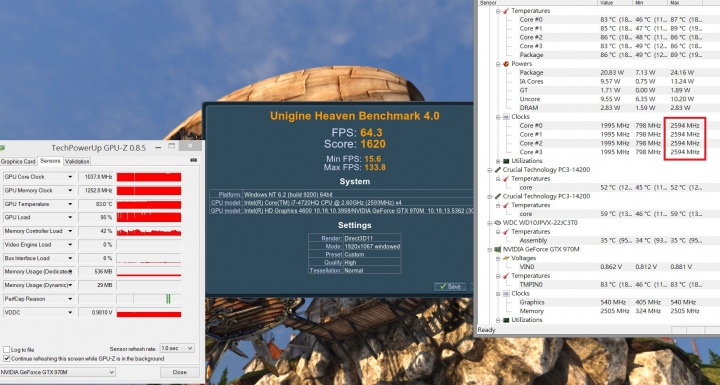Open the GPU Load sensor dropdown
The image size is (720, 385).
click(70, 217)
